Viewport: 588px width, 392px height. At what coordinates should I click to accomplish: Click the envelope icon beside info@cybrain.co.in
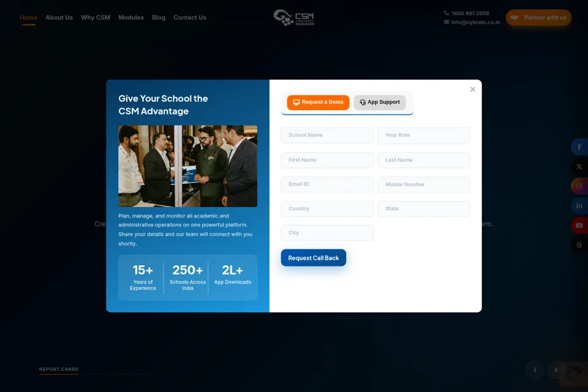pyautogui.click(x=447, y=22)
